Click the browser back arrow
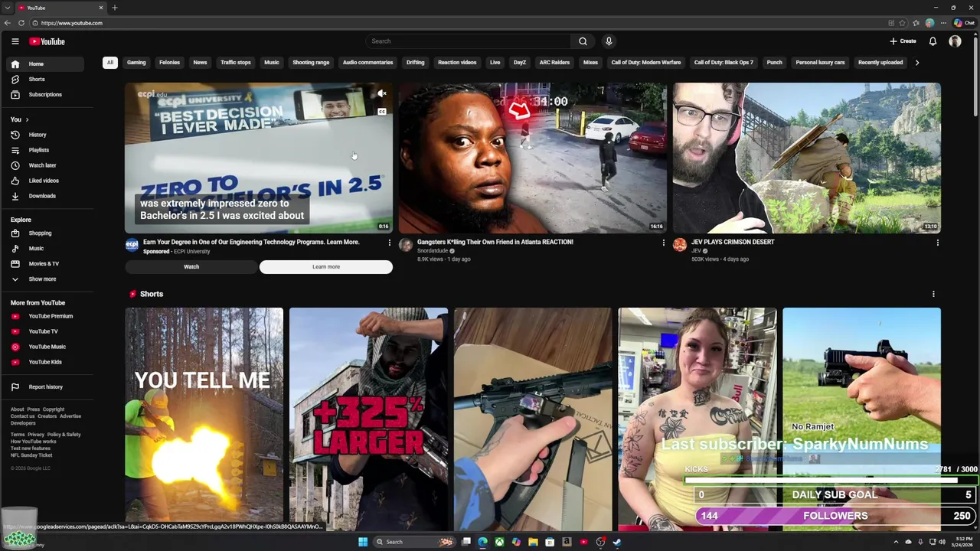980x551 pixels. point(8,23)
